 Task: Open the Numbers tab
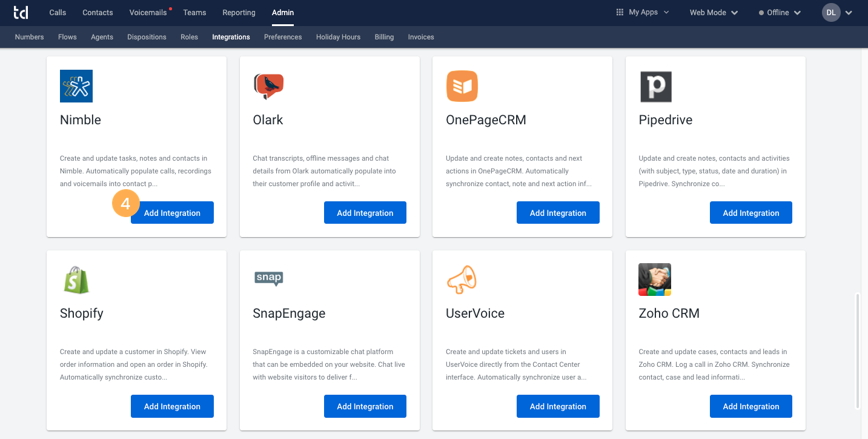[x=29, y=37]
